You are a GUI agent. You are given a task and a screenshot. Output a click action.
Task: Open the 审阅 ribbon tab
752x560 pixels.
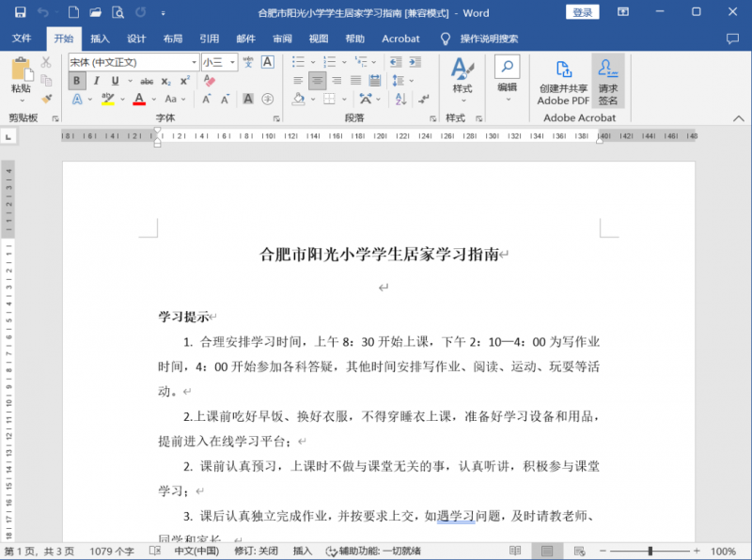[x=282, y=39]
